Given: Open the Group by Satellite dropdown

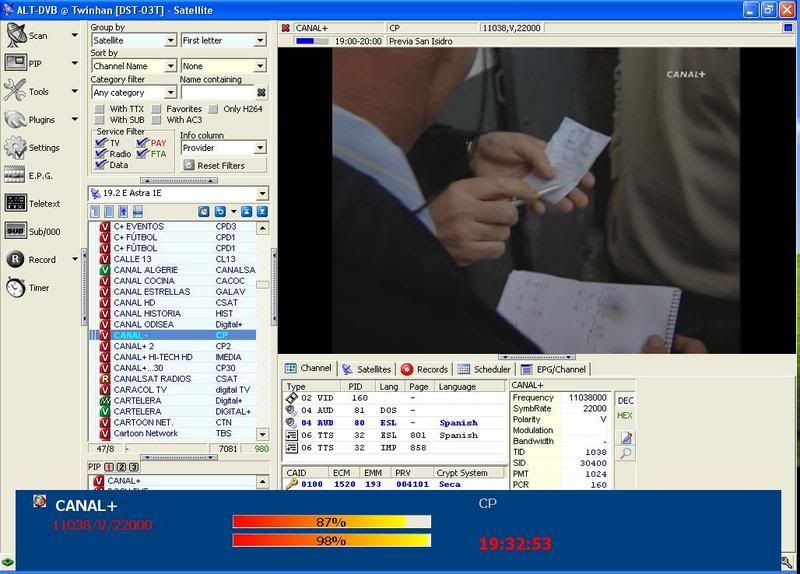Looking at the screenshot, I should 170,40.
